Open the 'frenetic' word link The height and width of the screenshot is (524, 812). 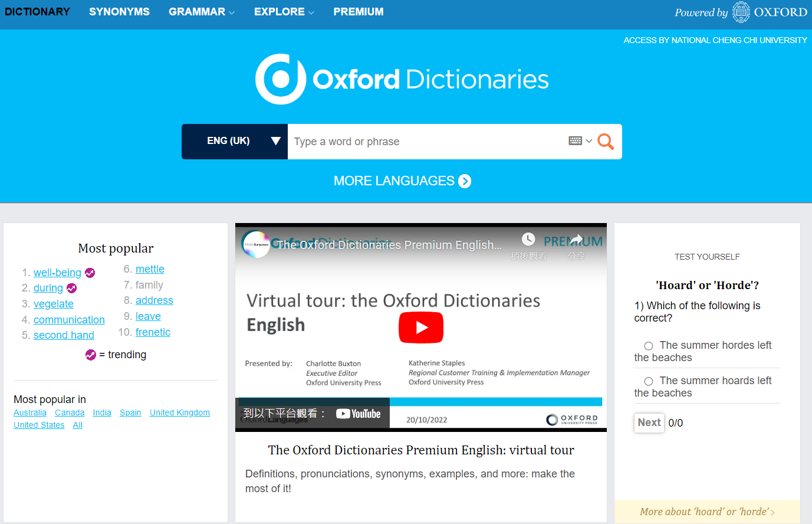[x=153, y=332]
